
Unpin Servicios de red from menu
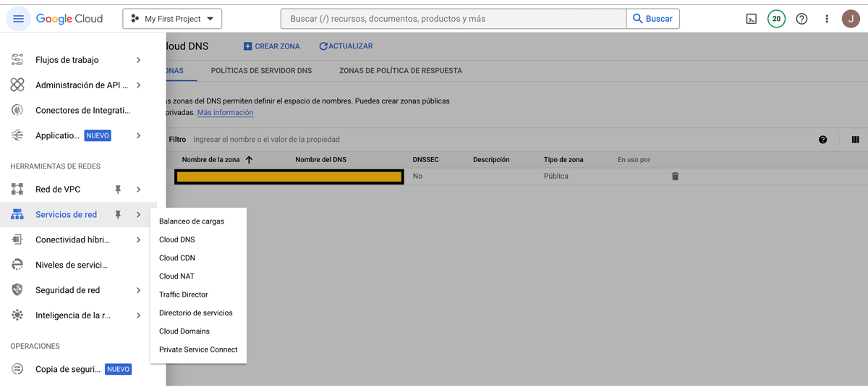coord(118,215)
